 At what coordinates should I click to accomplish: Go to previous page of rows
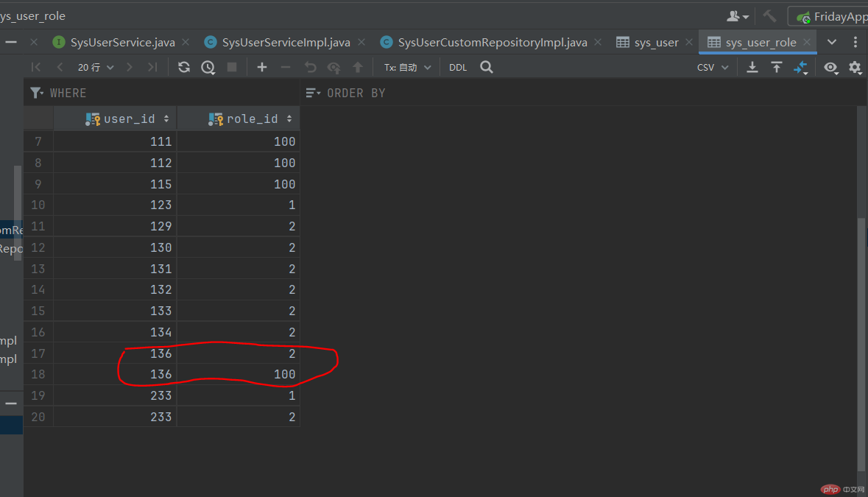[60, 67]
